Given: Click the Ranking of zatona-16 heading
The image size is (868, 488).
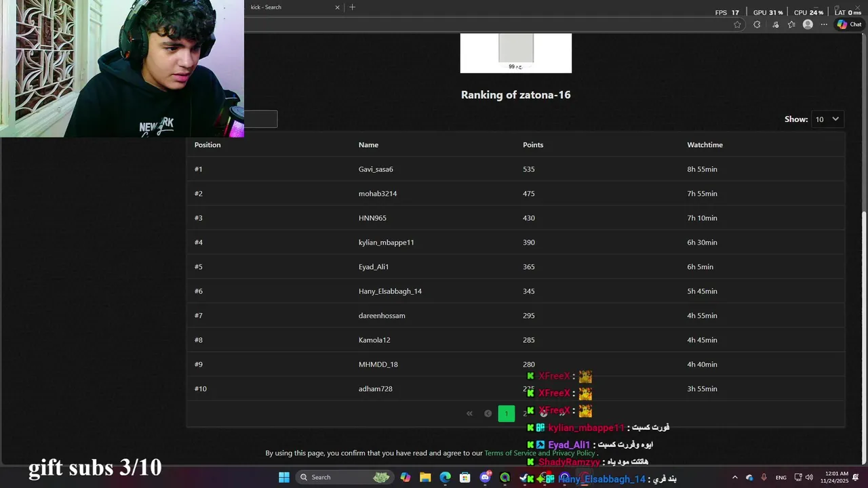Looking at the screenshot, I should [515, 95].
